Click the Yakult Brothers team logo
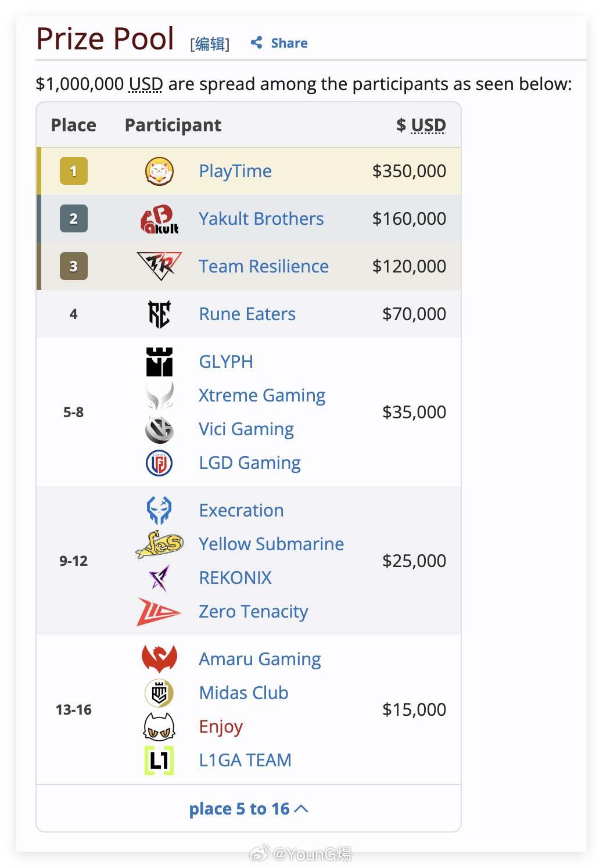Screen dimensions: 603x868 [159, 219]
